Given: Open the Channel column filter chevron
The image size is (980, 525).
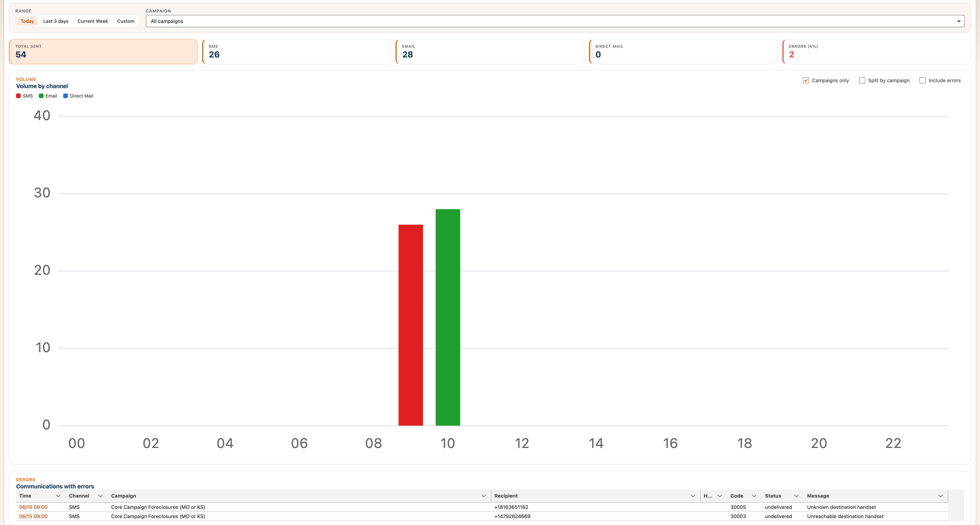Looking at the screenshot, I should click(100, 496).
